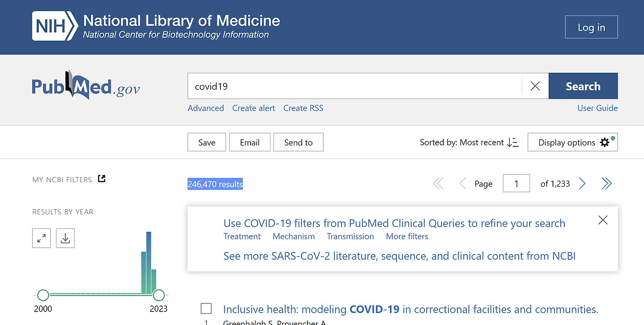Open My NCBI Filters external link icon
The width and height of the screenshot is (644, 325).
coord(102,179)
